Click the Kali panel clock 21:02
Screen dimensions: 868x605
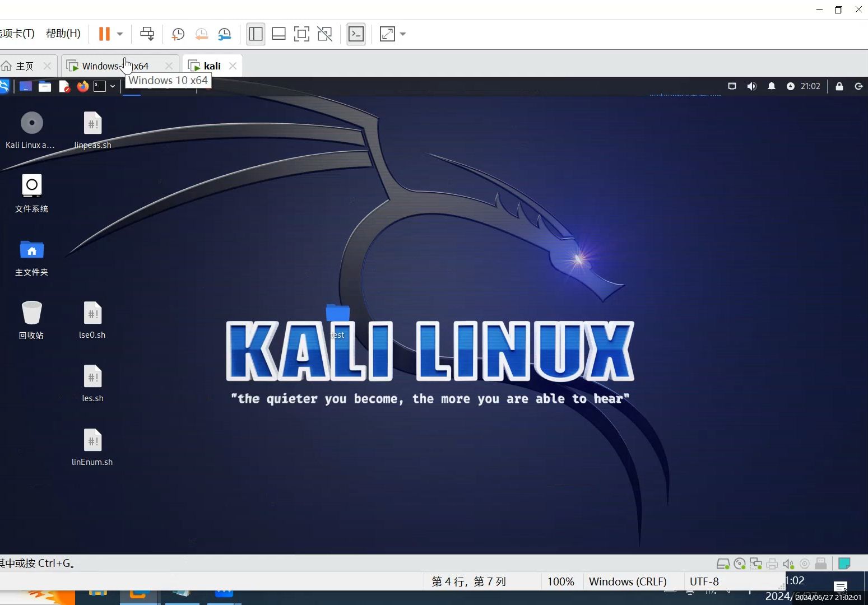click(810, 86)
